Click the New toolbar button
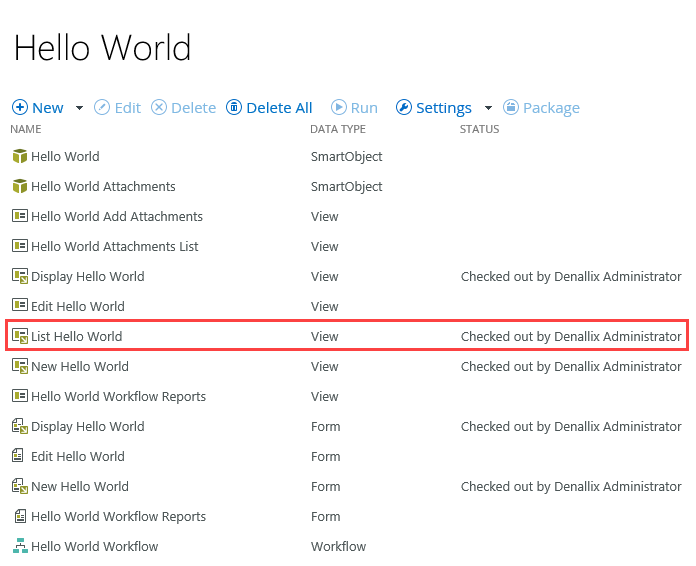Viewport: 696px width, 566px height. coord(38,108)
